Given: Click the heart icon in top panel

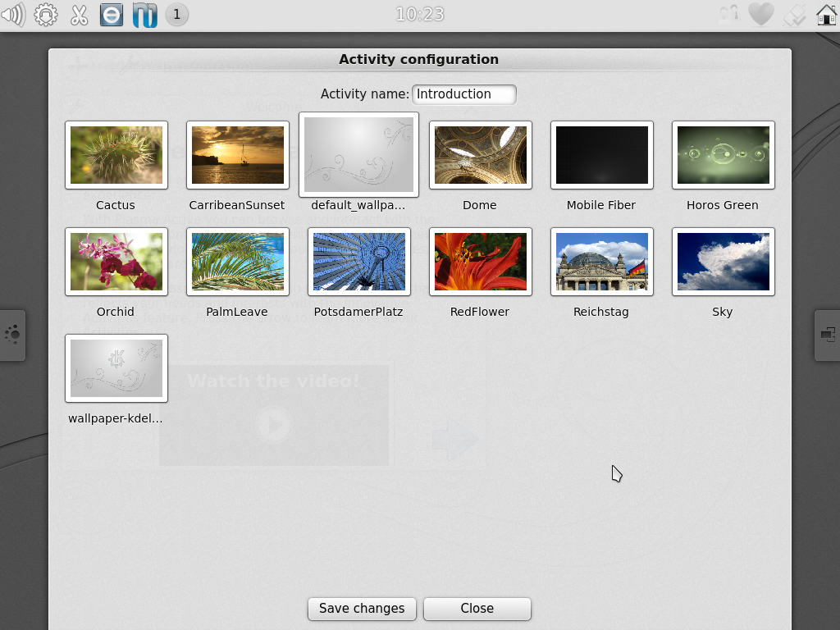Looking at the screenshot, I should point(761,14).
